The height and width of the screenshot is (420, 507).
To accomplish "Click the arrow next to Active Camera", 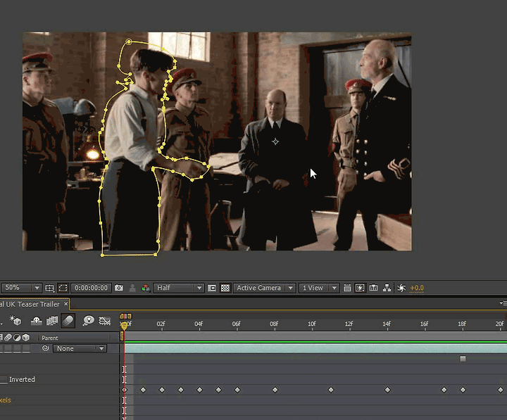I will point(290,288).
